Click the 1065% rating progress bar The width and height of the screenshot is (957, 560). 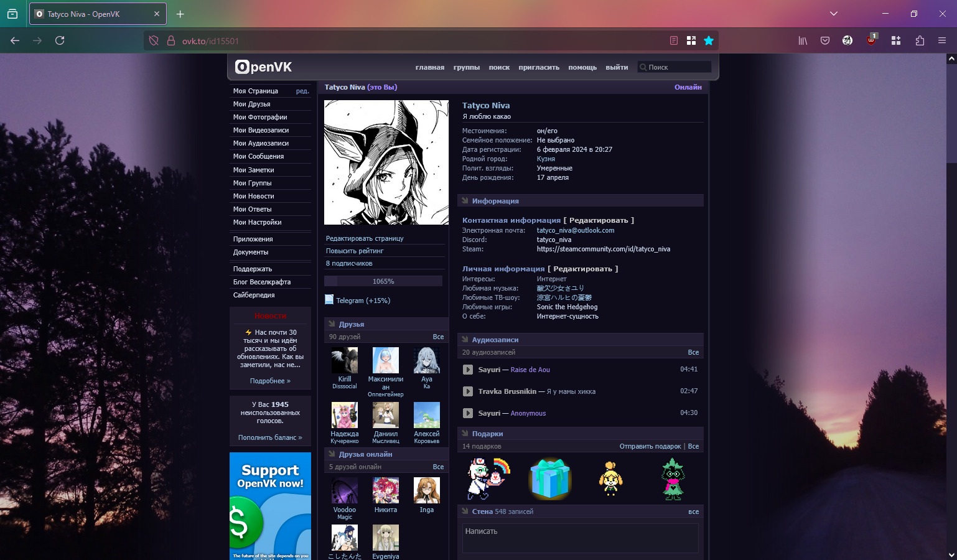click(383, 281)
